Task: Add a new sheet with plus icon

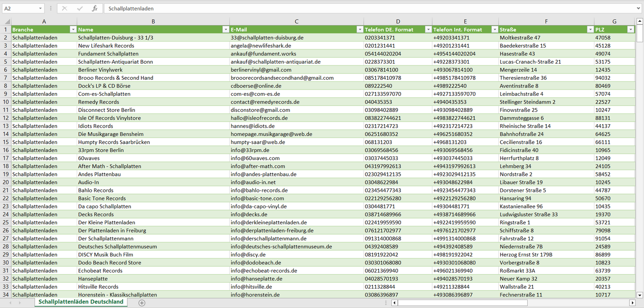Action: click(142, 303)
